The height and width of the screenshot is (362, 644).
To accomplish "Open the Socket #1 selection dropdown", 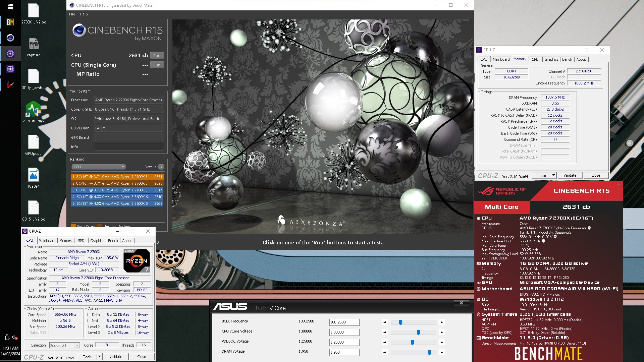I will click(64, 345).
